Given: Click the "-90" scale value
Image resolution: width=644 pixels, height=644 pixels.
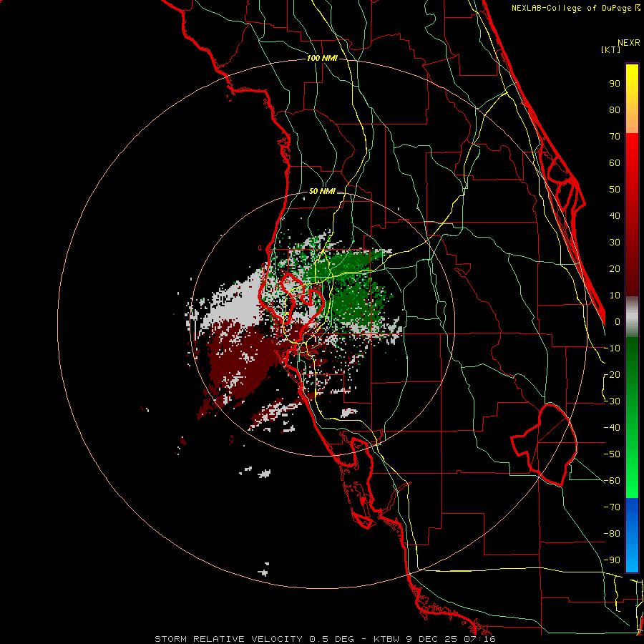Looking at the screenshot, I should tap(612, 560).
